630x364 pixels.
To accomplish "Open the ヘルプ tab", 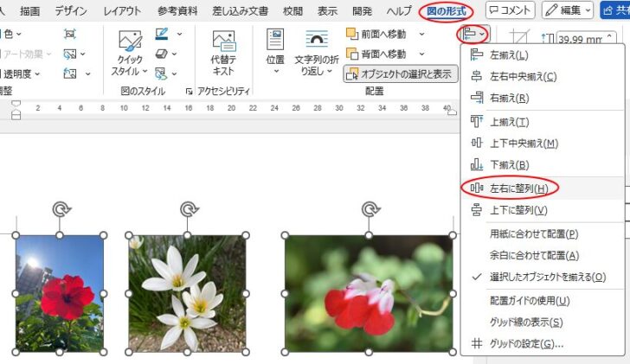I will click(400, 11).
